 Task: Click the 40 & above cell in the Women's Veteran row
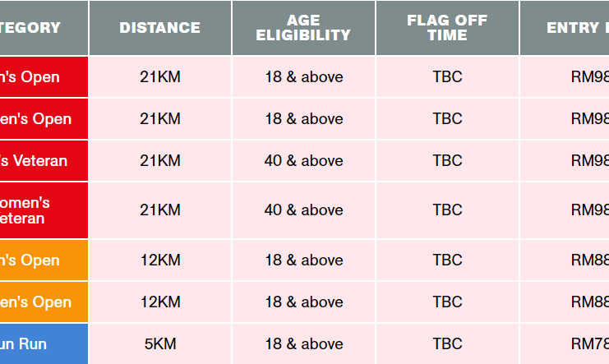click(x=303, y=210)
